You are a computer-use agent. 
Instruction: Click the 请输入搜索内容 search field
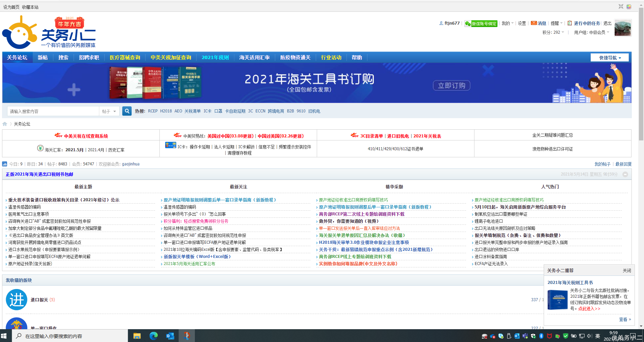[53, 111]
